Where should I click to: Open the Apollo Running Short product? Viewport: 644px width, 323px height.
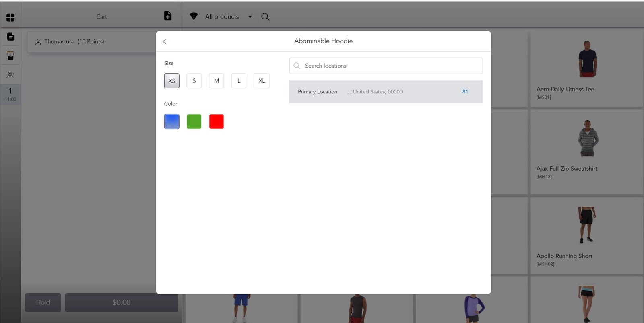pos(587,236)
